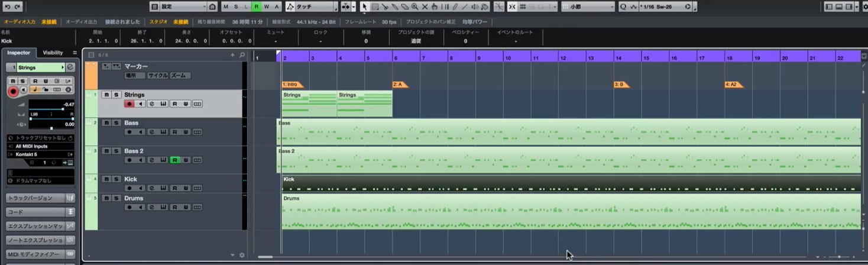Expand the トラックバージョン inspector section
Image resolution: width=868 pixels, height=265 pixels.
pyautogui.click(x=35, y=198)
